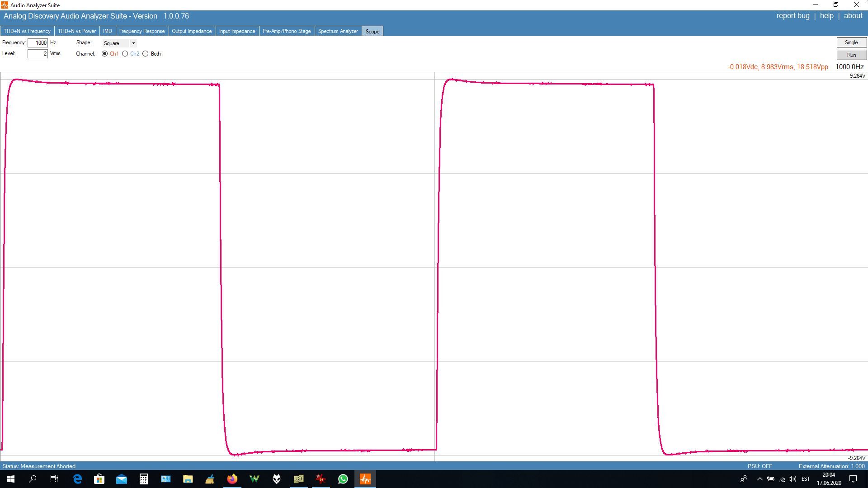The image size is (868, 488).
Task: Open the Frequency Response tab
Action: point(142,31)
